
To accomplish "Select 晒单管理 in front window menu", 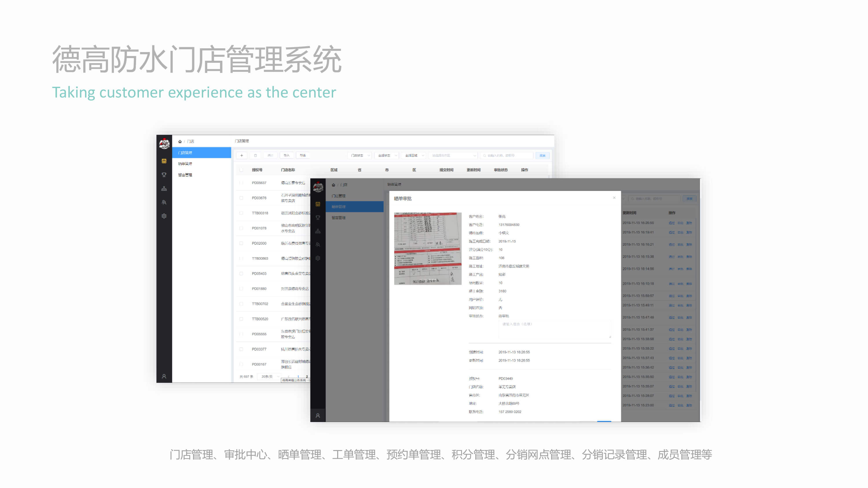I will [x=355, y=207].
